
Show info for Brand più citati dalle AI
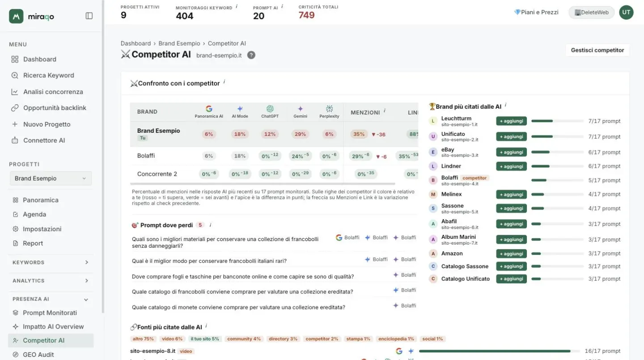point(505,106)
